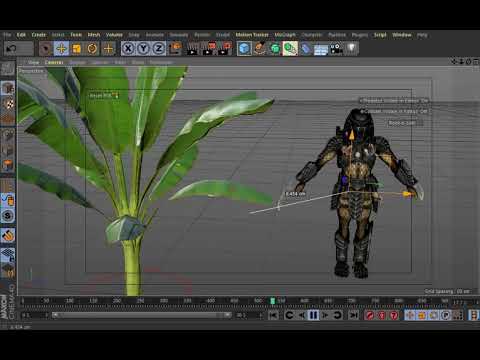Viewport: 480px width, 360px height.
Task: Open the Cameras viewport menu
Action: (x=54, y=62)
